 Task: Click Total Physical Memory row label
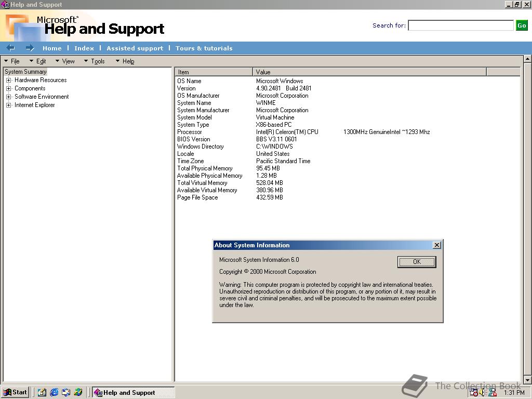click(x=205, y=168)
